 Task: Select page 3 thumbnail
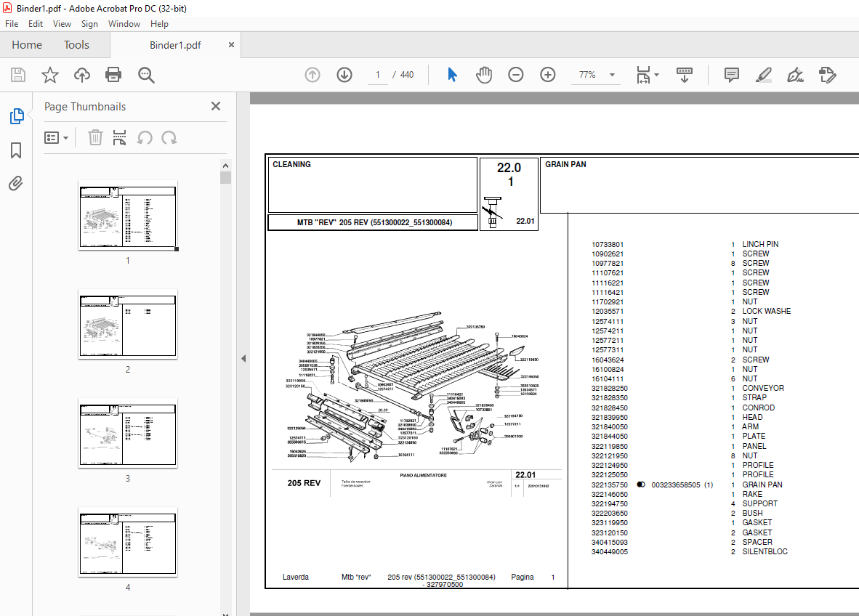(128, 433)
